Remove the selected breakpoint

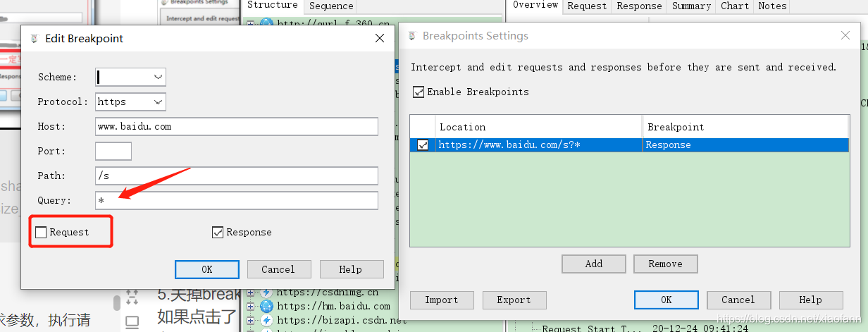(x=666, y=264)
